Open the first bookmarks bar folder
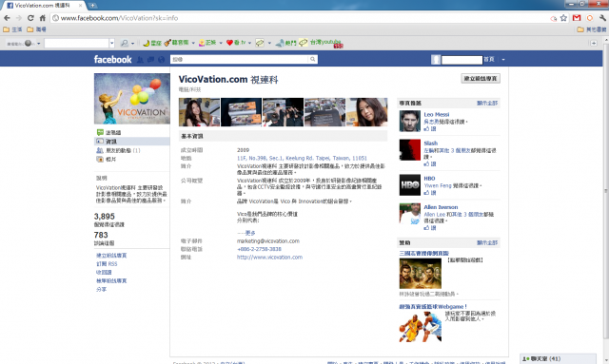The height and width of the screenshot is (364, 609). (12, 29)
